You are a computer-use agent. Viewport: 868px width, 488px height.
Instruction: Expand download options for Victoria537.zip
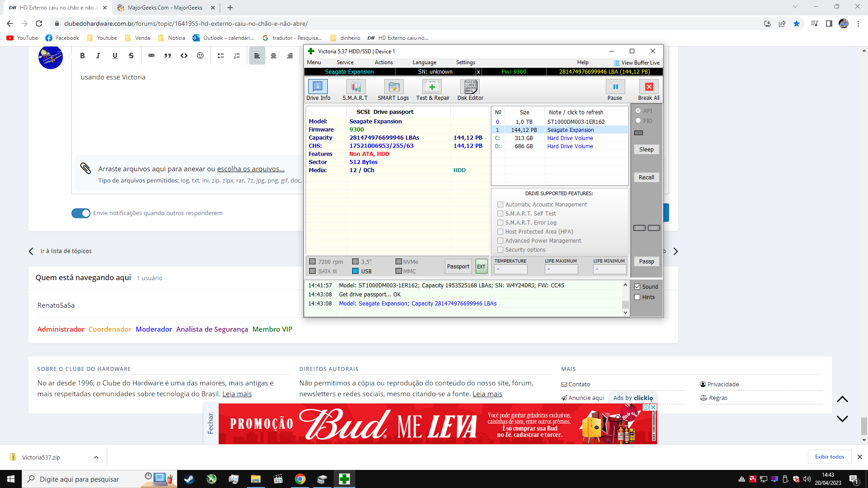pos(96,457)
